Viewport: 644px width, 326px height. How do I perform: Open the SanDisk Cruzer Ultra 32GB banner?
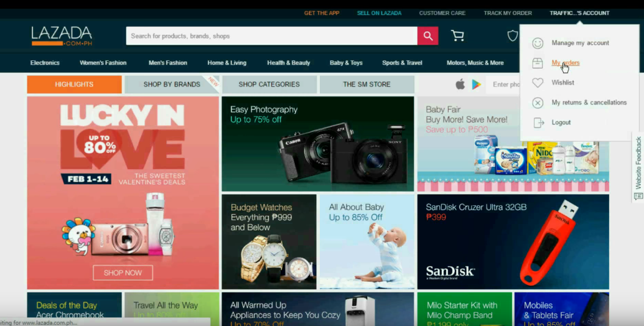tap(513, 242)
